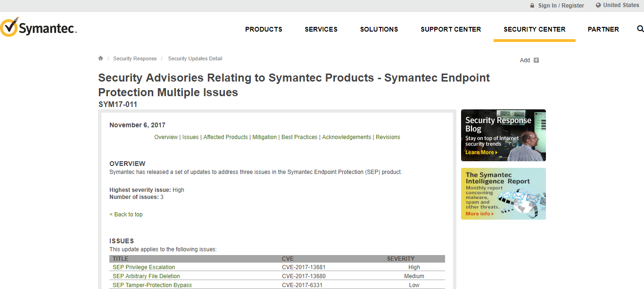Viewport: 644px width, 289px height.
Task: Open the Support Center menu
Action: [x=451, y=29]
